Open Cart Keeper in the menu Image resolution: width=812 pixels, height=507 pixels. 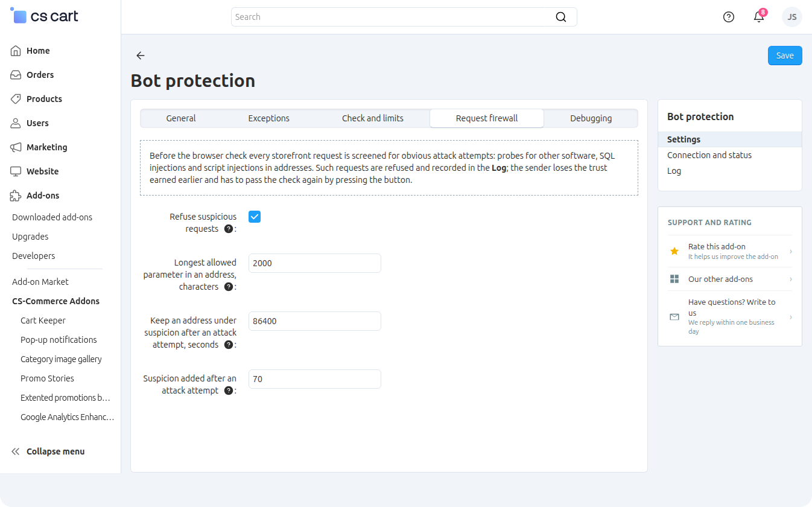[x=43, y=320]
